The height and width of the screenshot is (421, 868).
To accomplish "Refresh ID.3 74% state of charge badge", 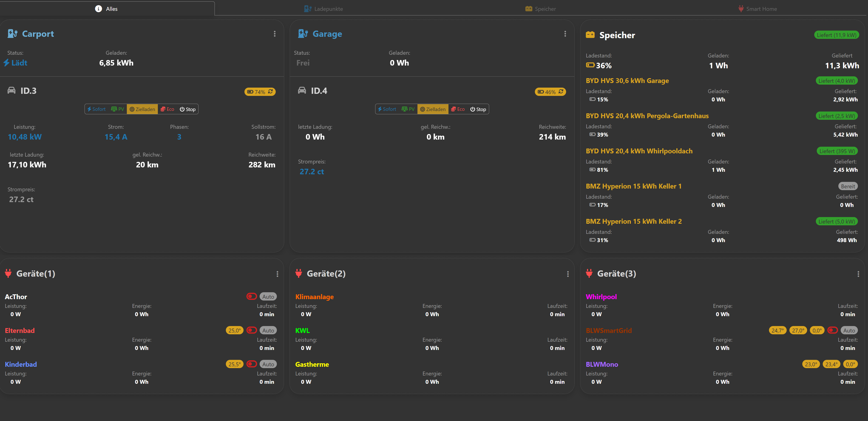I will pyautogui.click(x=270, y=92).
